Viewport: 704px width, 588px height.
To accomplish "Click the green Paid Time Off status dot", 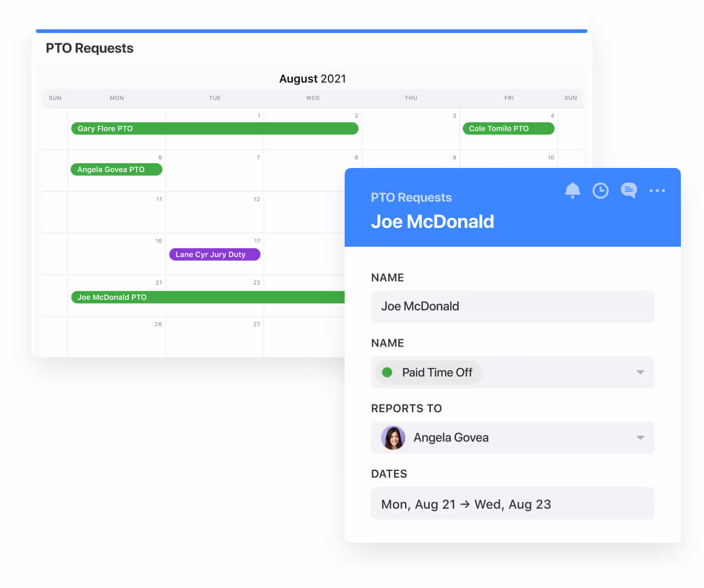I will 387,372.
